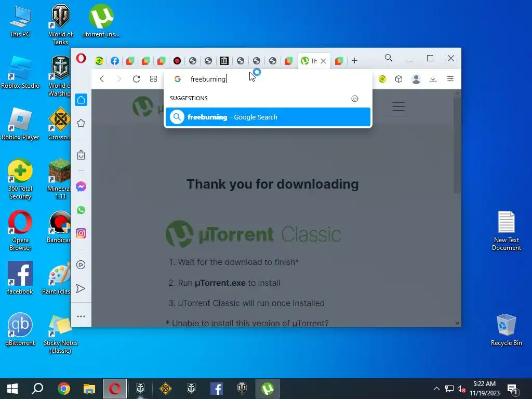Open the browser downloads panel
The image size is (532, 399).
(433, 79)
